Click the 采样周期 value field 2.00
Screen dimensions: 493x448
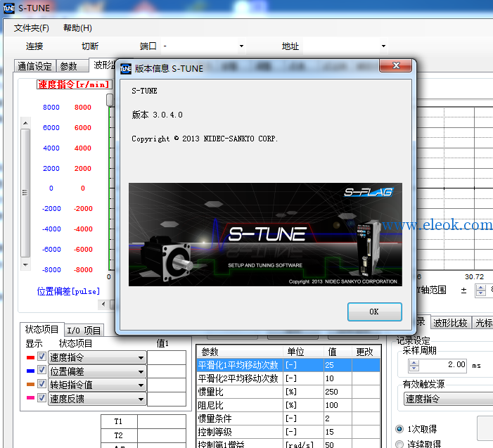442,365
